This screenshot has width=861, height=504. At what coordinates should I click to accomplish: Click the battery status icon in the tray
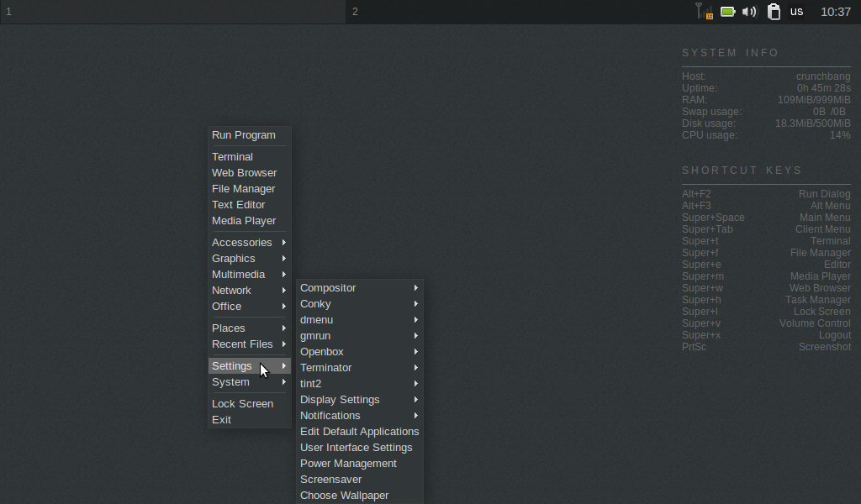[x=726, y=12]
